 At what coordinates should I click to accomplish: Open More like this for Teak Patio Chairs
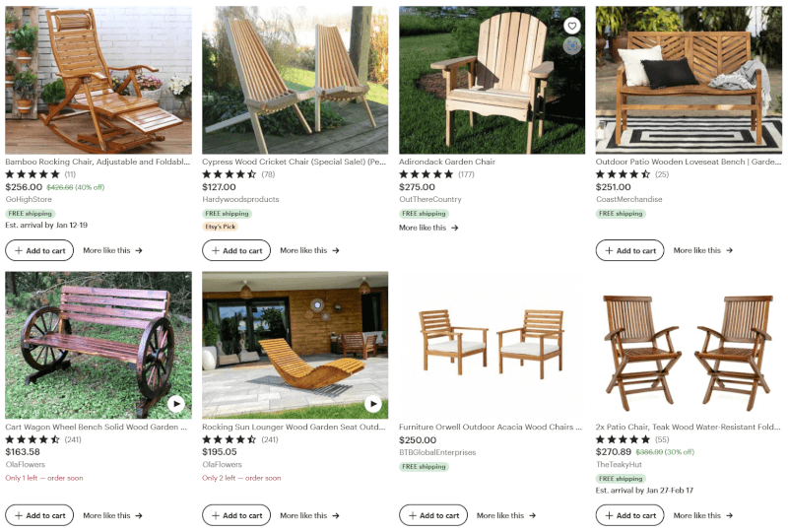[703, 515]
